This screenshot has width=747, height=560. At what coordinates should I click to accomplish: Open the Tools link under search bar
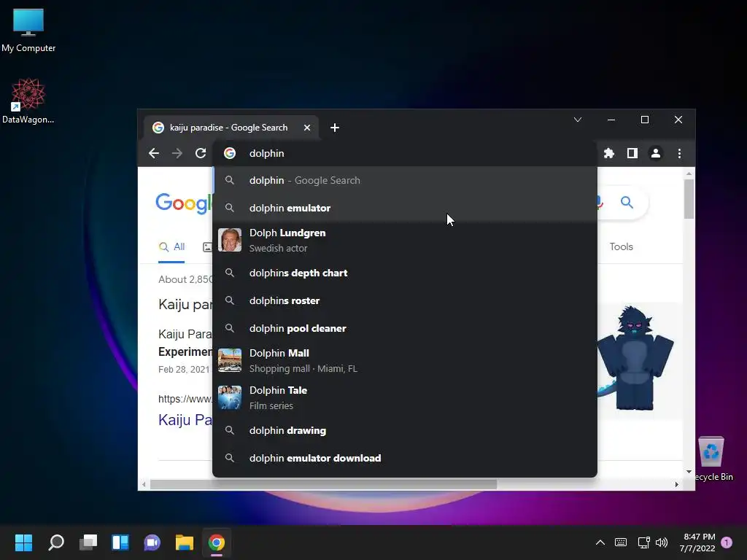click(x=622, y=246)
